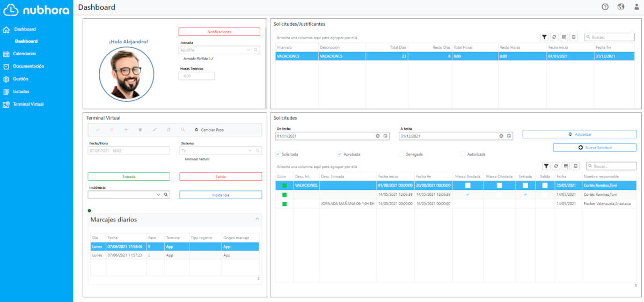644x302 pixels.
Task: Open the Sistema TV dropdown
Action: (x=249, y=151)
